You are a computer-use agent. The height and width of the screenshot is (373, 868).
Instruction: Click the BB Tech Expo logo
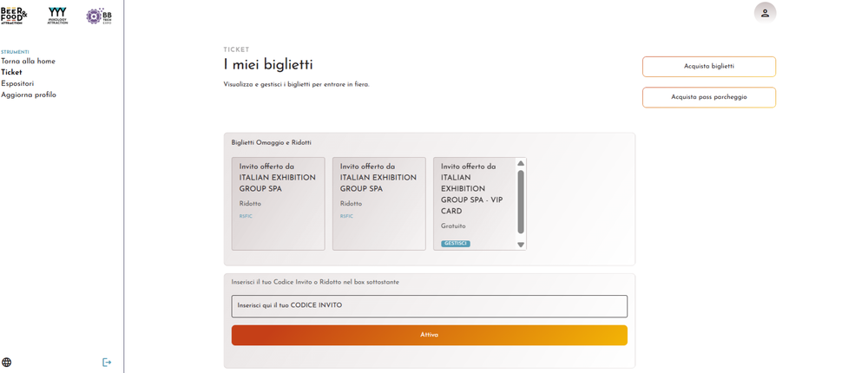tap(98, 16)
